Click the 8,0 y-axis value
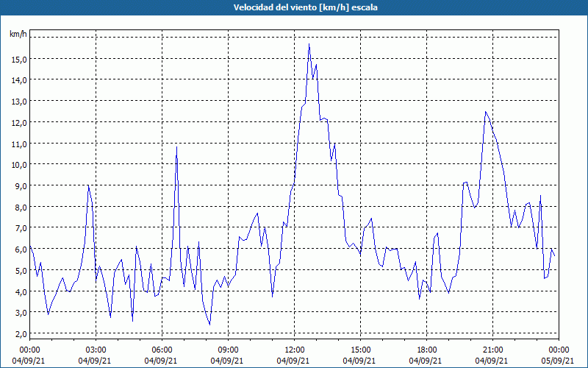This screenshot has height=368, width=588. (21, 207)
